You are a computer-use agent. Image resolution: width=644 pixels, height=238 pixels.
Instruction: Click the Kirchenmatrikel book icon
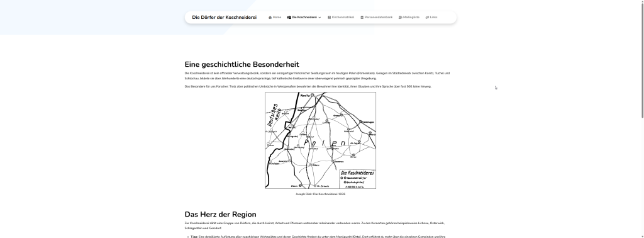pos(329,17)
